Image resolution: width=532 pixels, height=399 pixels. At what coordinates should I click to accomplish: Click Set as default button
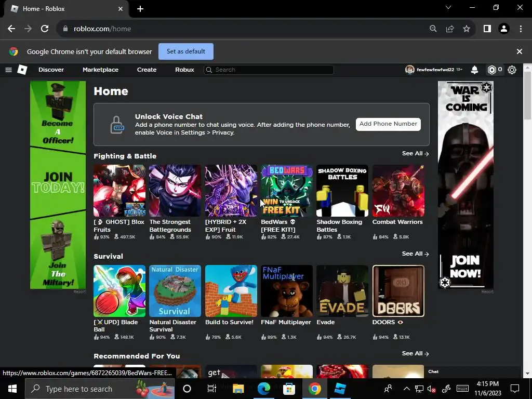[x=186, y=51]
